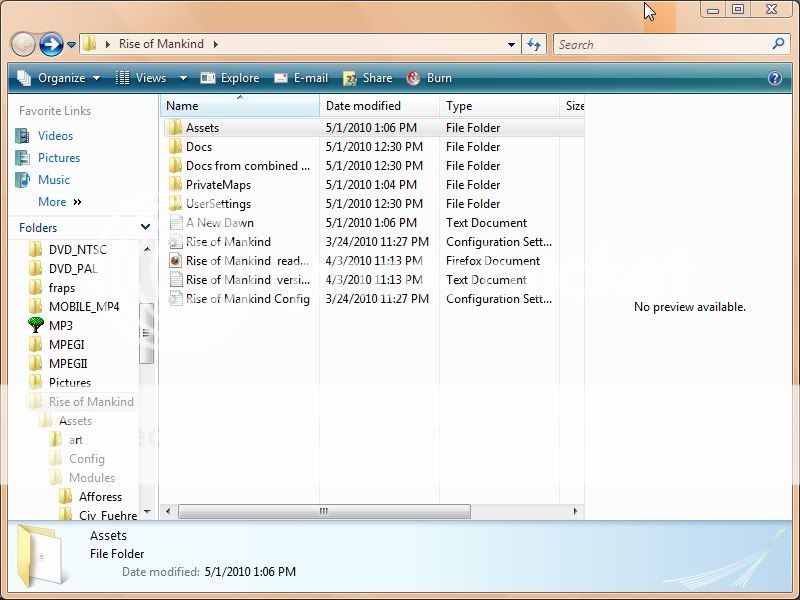
Task: Select the Assets folder icon in file list
Action: (x=175, y=128)
